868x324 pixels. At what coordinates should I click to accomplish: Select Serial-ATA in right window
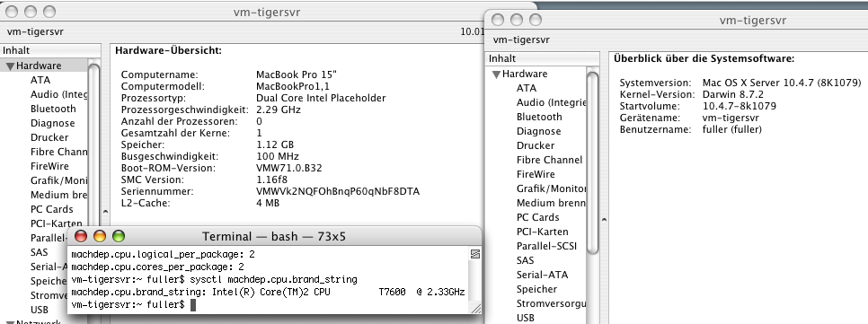pyautogui.click(x=542, y=275)
